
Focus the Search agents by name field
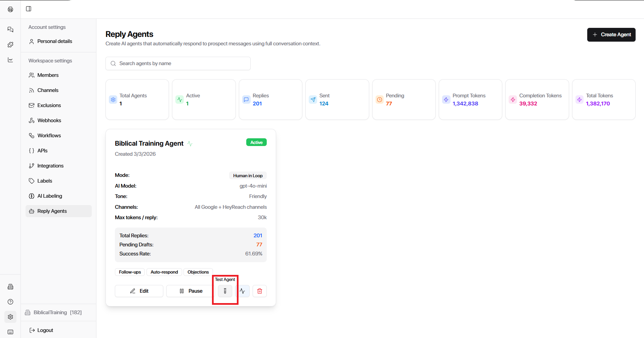[178, 63]
